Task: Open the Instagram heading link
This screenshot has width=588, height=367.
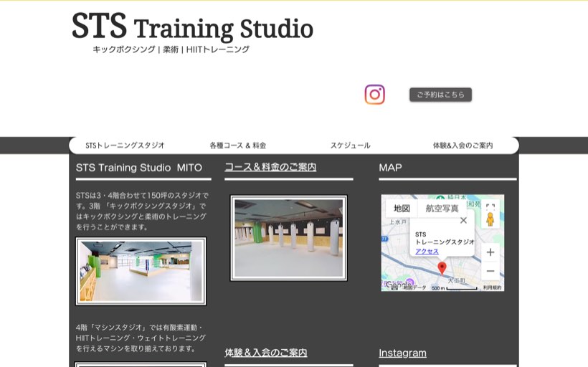Action: click(x=402, y=353)
